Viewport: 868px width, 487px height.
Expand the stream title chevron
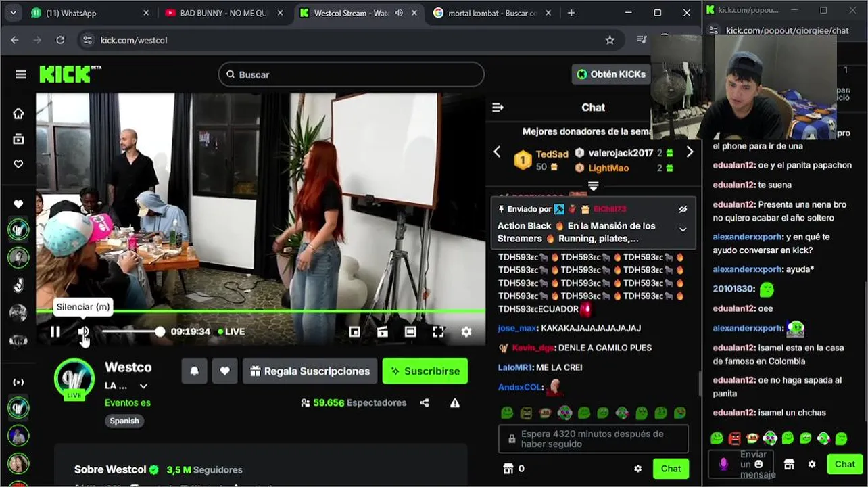pos(143,386)
